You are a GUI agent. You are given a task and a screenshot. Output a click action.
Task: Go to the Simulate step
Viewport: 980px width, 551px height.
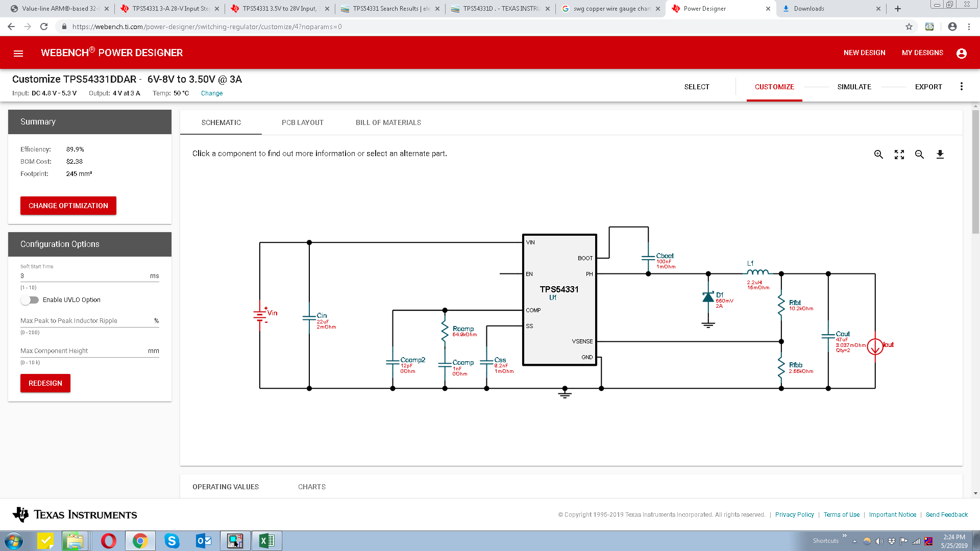(854, 87)
